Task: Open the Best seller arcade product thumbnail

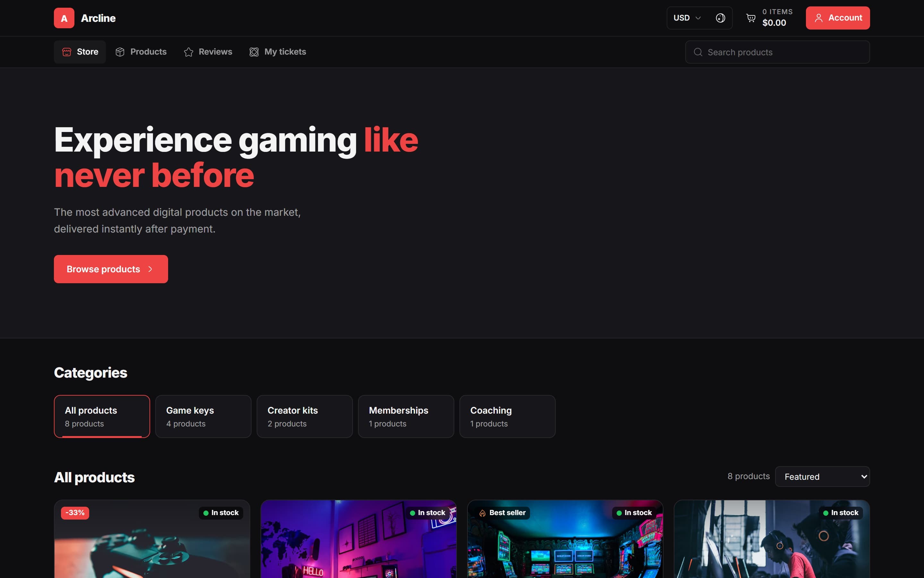Action: pos(565,539)
